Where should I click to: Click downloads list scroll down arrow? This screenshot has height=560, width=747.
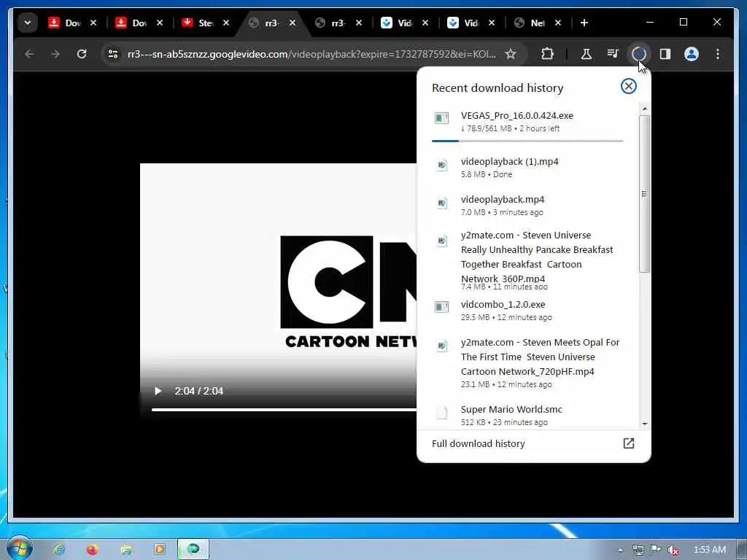644,424
